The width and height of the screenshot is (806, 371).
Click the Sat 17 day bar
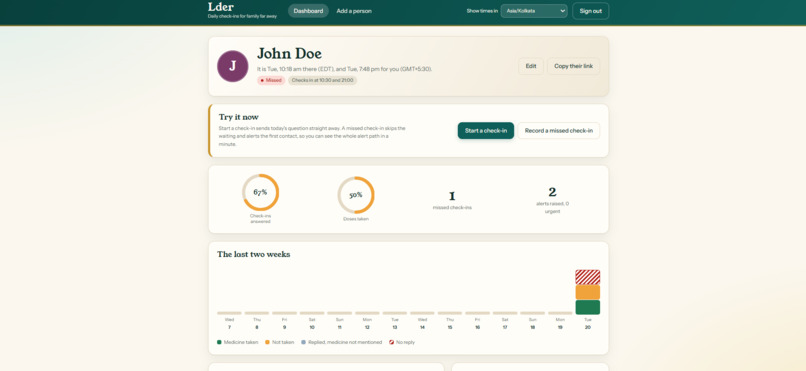click(x=505, y=313)
